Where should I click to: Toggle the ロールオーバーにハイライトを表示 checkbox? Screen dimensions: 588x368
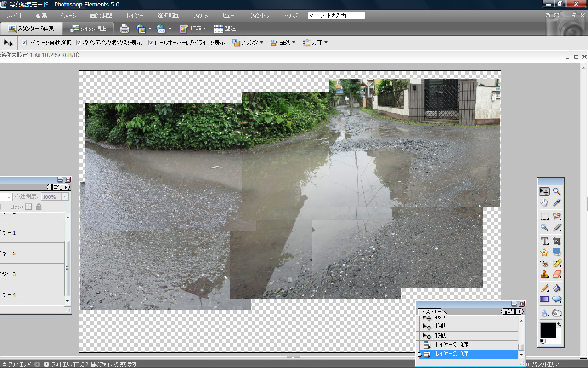pyautogui.click(x=151, y=43)
